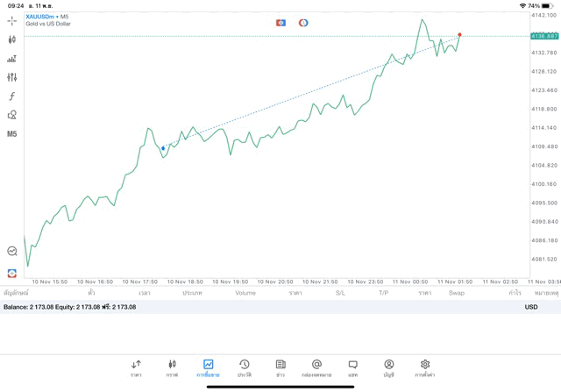Tap the red-blue square icon above chart
Image resolution: width=561 pixels, height=392 pixels.
pyautogui.click(x=280, y=23)
